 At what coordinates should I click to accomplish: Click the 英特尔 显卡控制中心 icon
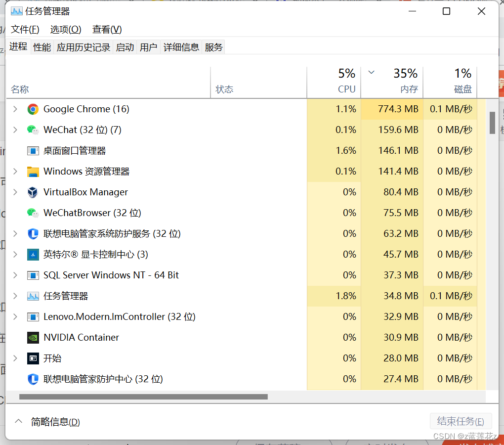(x=33, y=255)
